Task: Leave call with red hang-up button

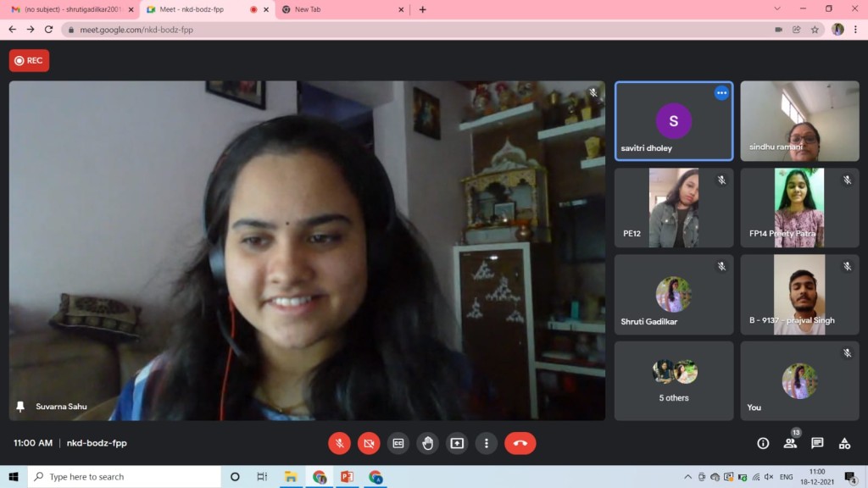Action: pos(520,443)
